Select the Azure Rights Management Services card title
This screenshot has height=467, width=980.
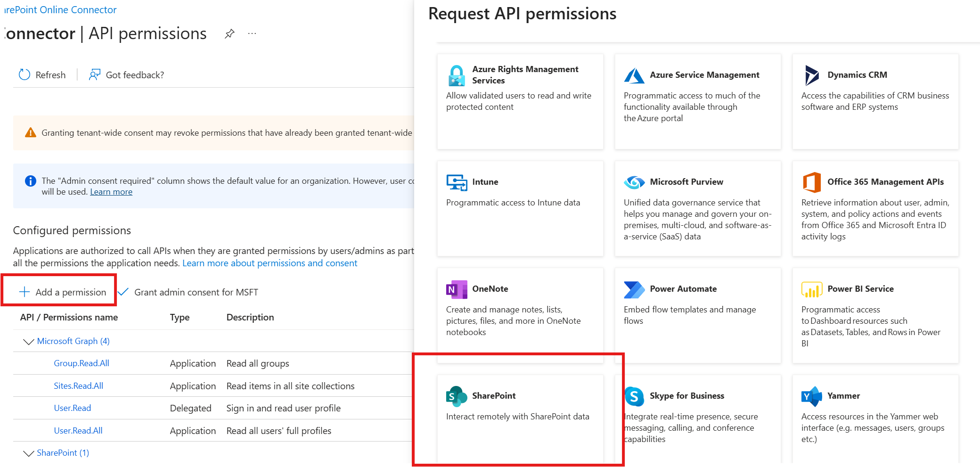point(525,75)
